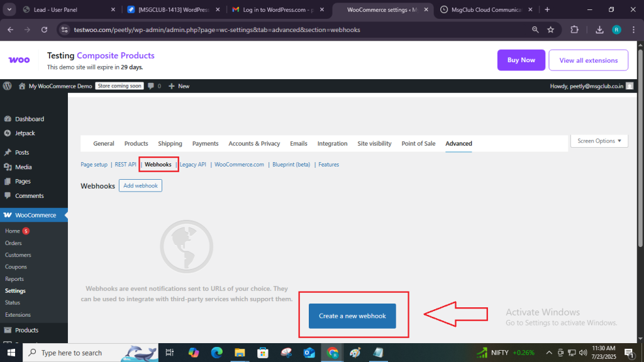Open the Howdy user account menu

591,85
